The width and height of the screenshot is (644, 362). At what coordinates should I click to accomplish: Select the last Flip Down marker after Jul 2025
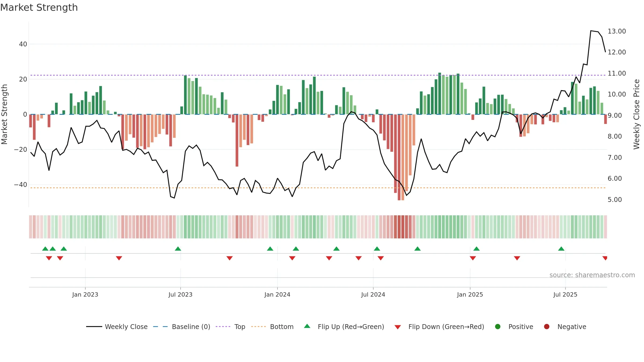tap(605, 258)
